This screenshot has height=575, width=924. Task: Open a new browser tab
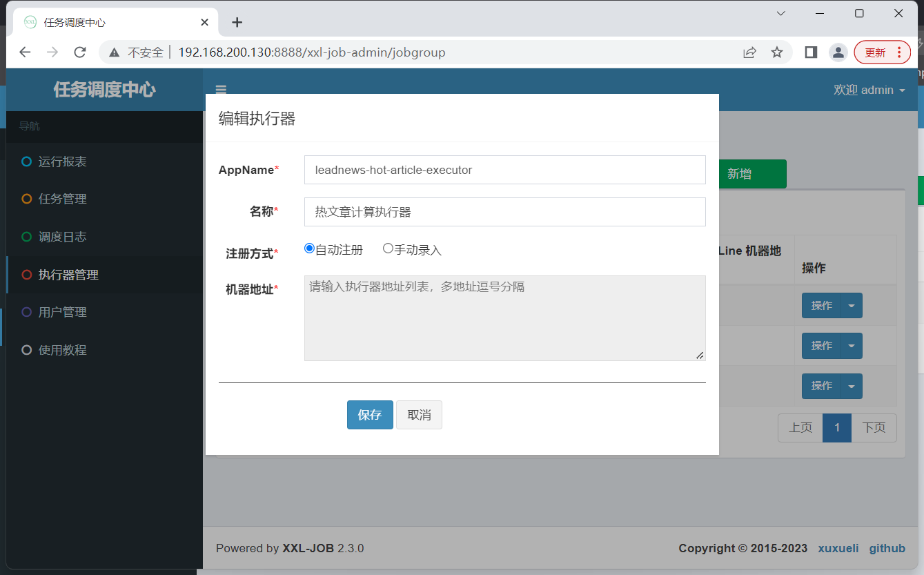click(237, 22)
